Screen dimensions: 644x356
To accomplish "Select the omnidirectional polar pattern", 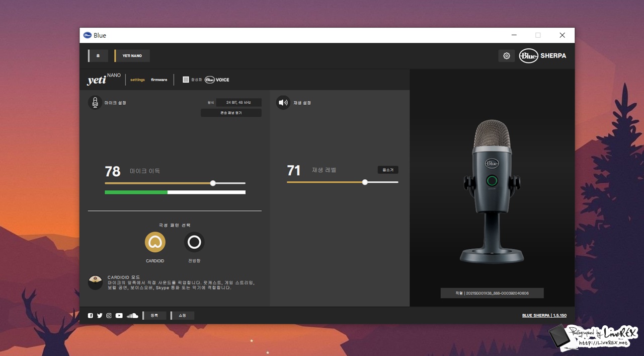I will tap(194, 242).
